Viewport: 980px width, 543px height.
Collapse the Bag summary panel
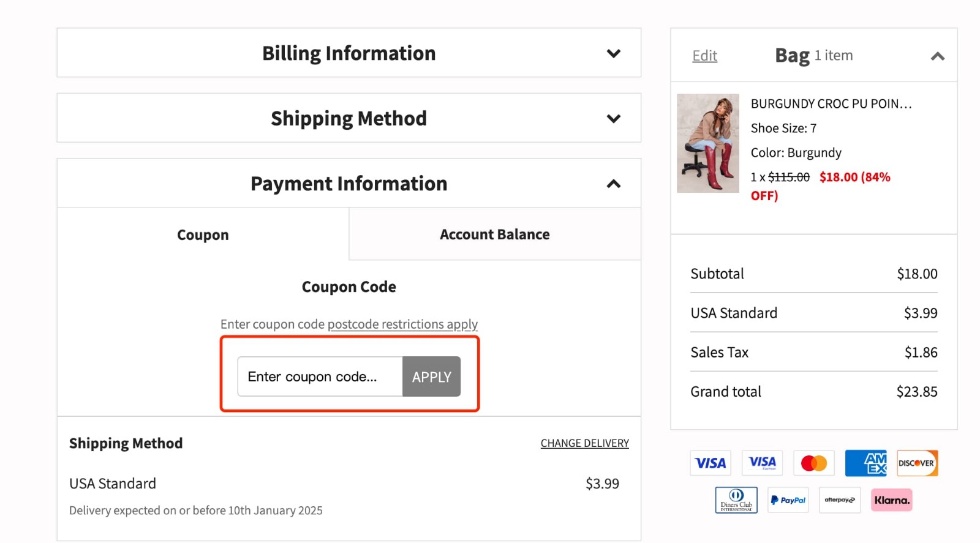(938, 56)
